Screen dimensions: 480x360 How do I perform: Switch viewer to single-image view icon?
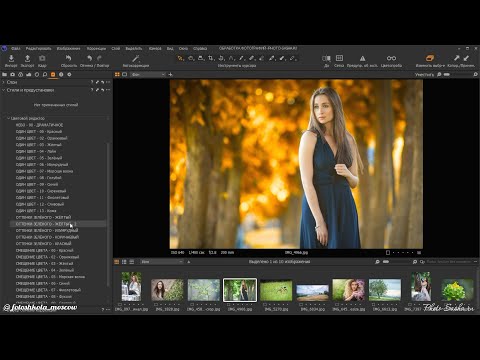(x=125, y=75)
